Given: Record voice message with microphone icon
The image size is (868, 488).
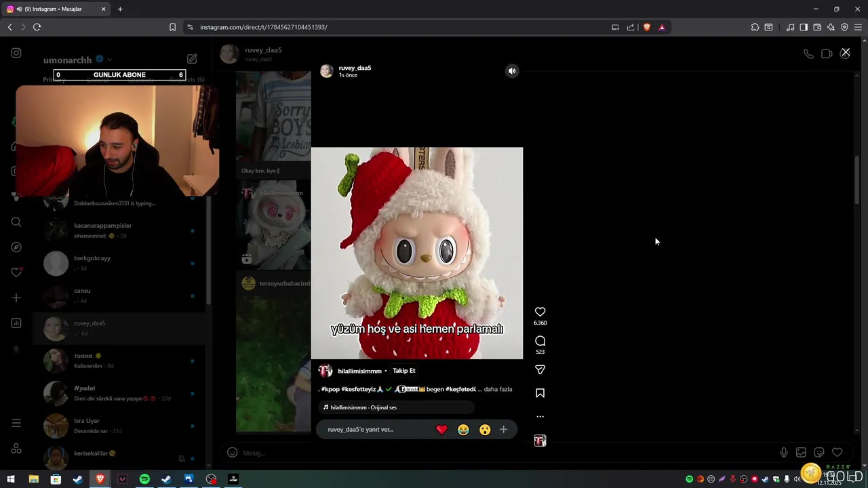Looking at the screenshot, I should pyautogui.click(x=783, y=453).
